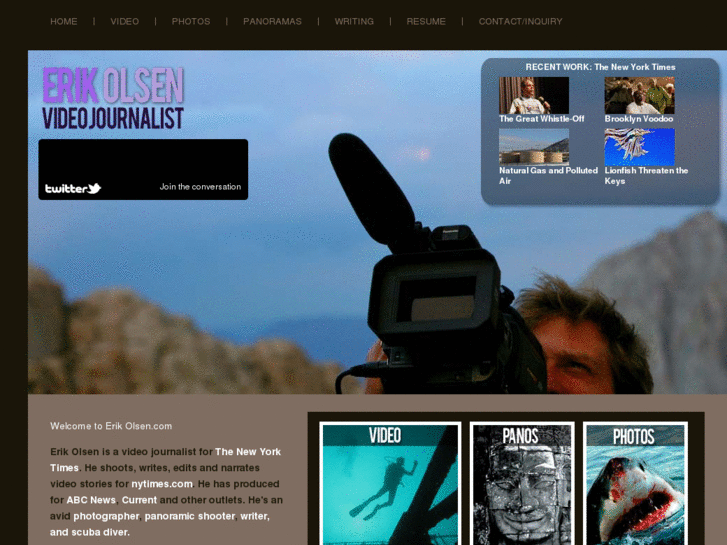Click the writer link in the bio
The width and height of the screenshot is (727, 545).
coord(254,516)
